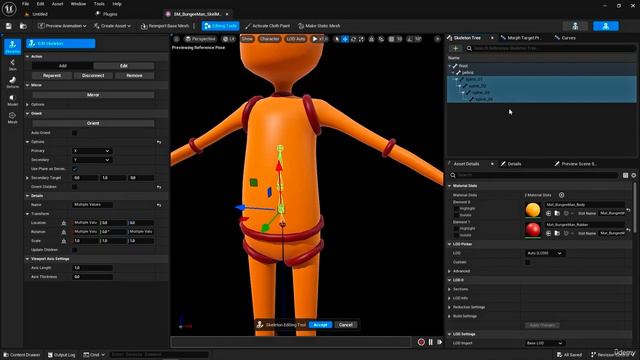Accept the Skeleton Editing Tool changes
The height and width of the screenshot is (360, 640).
point(320,325)
